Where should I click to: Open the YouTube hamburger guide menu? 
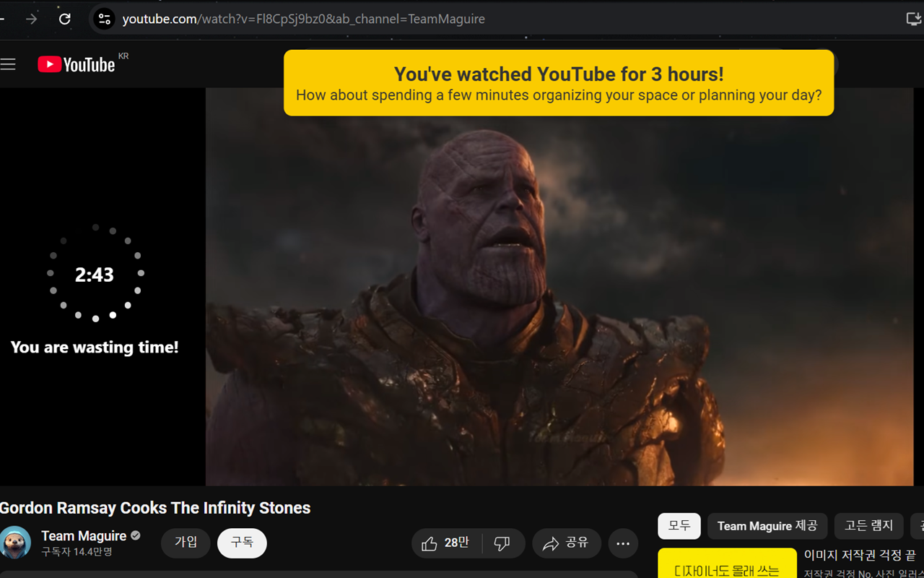(x=8, y=65)
